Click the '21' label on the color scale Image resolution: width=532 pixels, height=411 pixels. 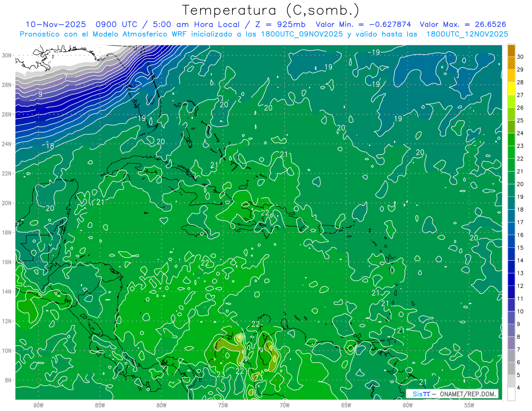[520, 171]
